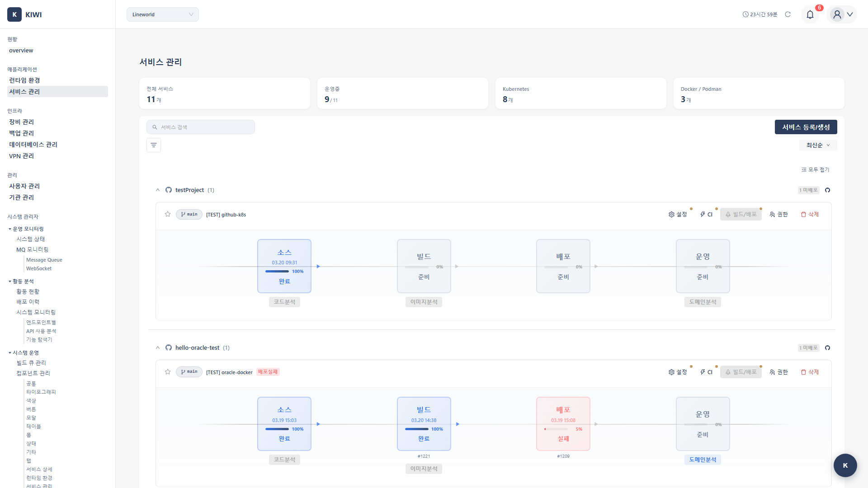
Task: Click the 서비스 등록/생성 button
Action: pyautogui.click(x=806, y=127)
